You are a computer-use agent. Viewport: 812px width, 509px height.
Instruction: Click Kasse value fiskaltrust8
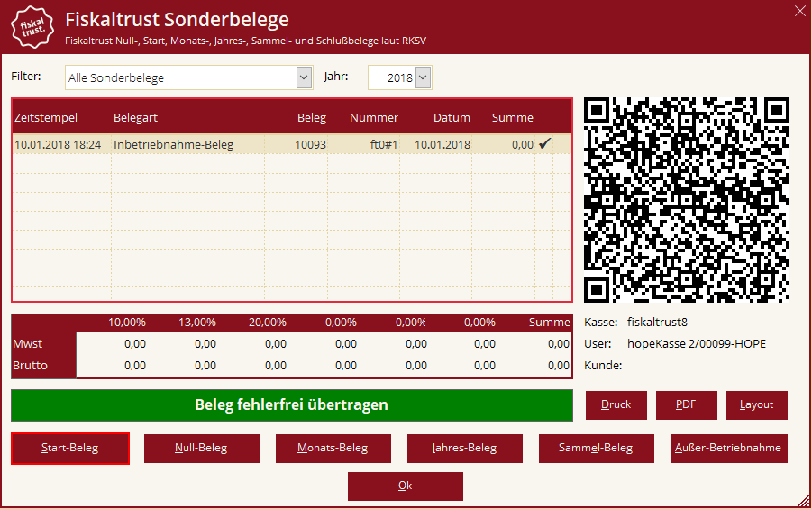click(657, 323)
